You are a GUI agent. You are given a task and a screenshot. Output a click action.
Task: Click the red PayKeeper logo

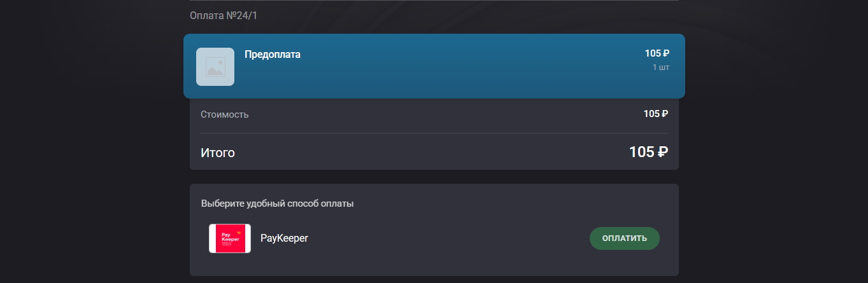[x=229, y=238]
